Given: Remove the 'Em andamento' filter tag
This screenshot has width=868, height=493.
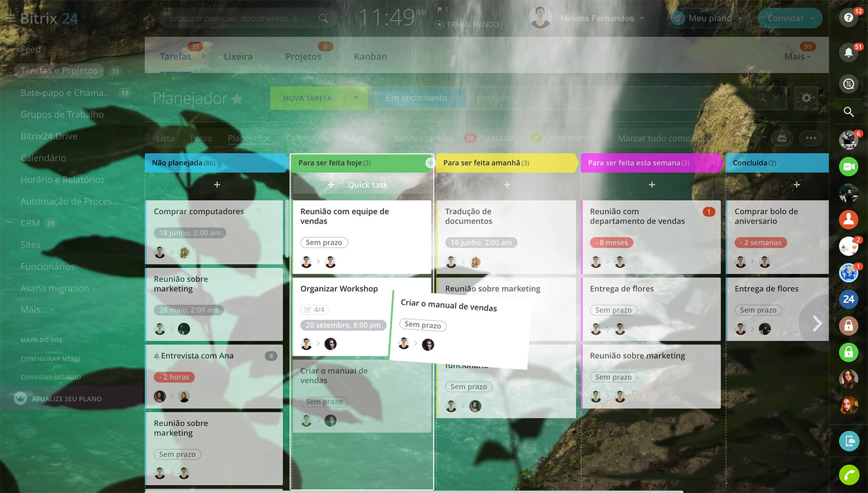Looking at the screenshot, I should [459, 98].
